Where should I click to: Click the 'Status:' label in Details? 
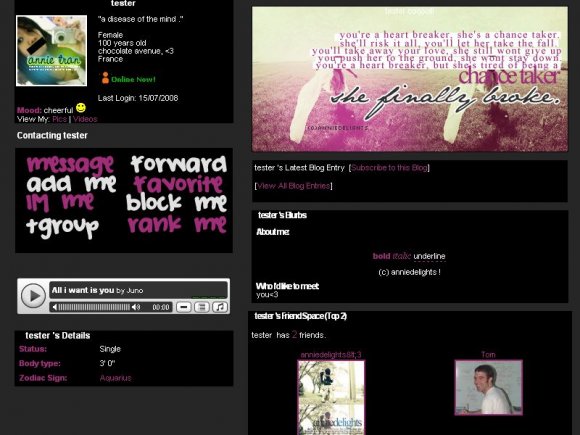pos(33,349)
